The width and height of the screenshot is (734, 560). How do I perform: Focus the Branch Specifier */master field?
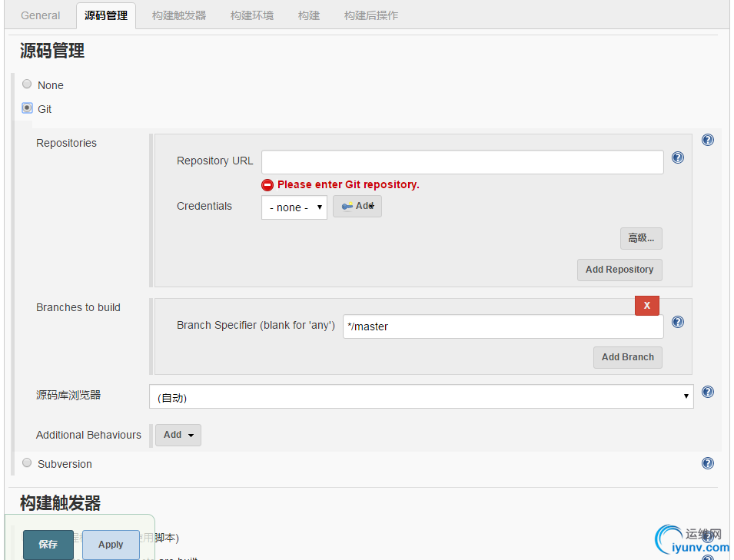503,326
